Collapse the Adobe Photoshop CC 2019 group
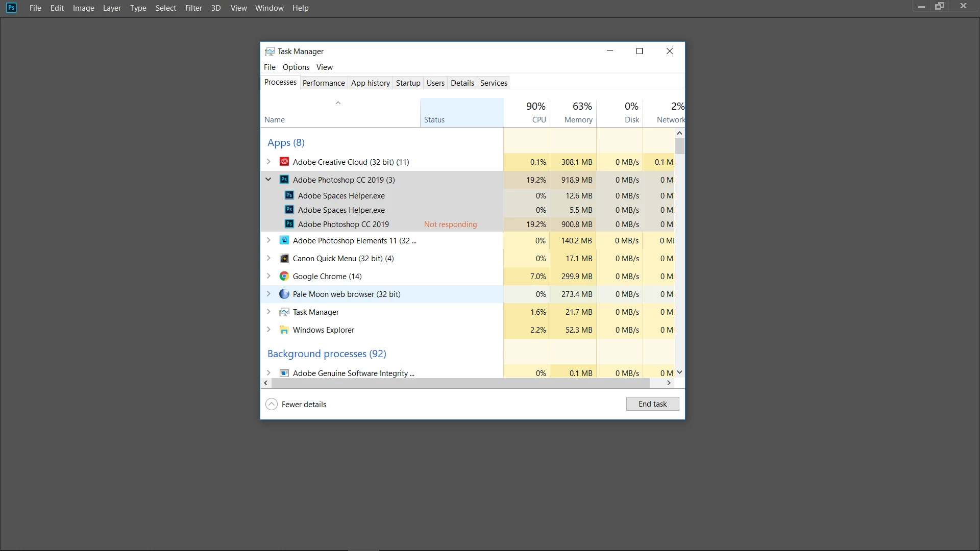Screen dimensions: 980x551 tap(268, 180)
